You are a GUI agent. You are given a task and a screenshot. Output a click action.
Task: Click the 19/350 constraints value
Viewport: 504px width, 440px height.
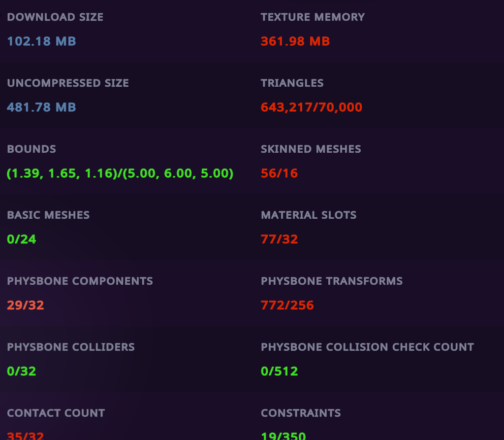[283, 436]
